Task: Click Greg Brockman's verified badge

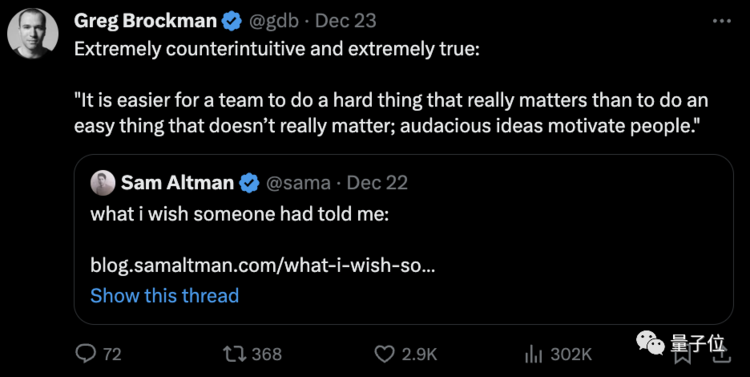Action: pyautogui.click(x=232, y=22)
